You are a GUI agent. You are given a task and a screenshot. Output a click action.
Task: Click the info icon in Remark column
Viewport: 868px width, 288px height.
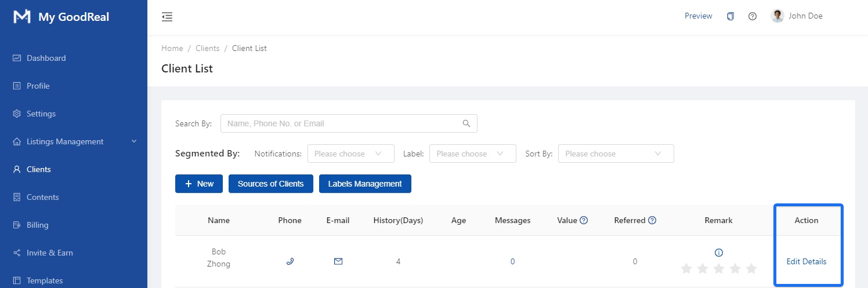coord(719,253)
